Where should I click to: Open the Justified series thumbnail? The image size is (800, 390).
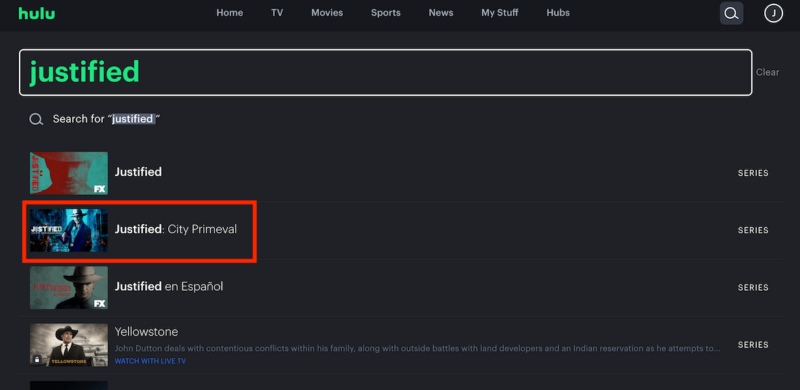pos(69,173)
